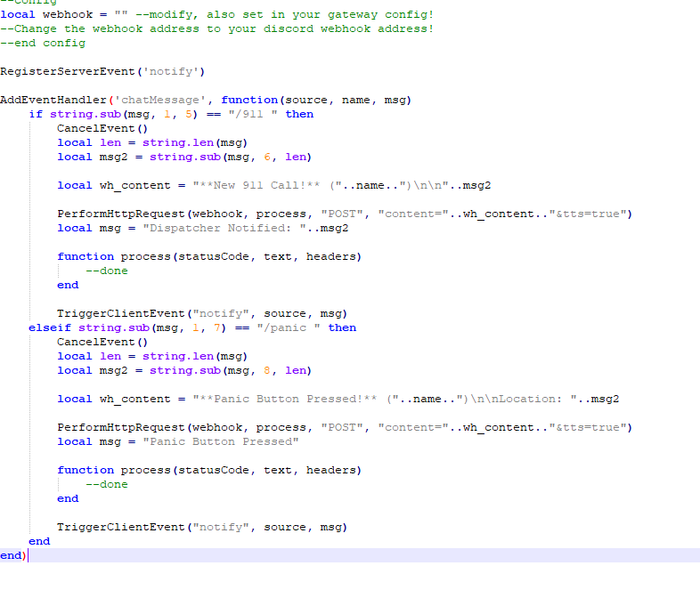Image resolution: width=700 pixels, height=598 pixels.
Task: Click the number 5 in string.sub(msg, 1, 5)
Action: pyautogui.click(x=189, y=115)
